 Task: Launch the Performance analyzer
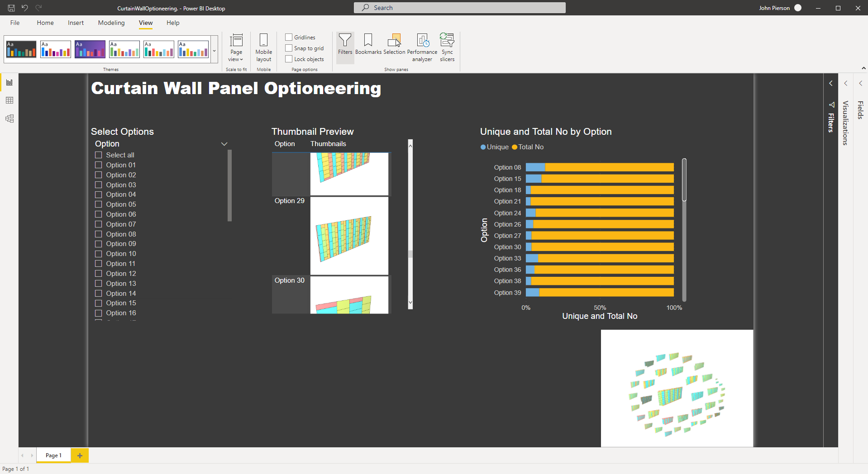pyautogui.click(x=422, y=47)
